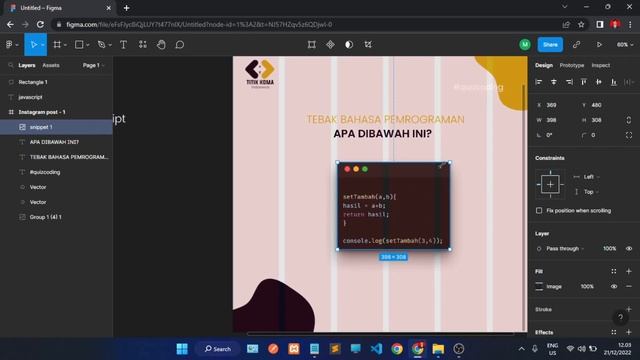Click the blue Share button

(x=550, y=44)
